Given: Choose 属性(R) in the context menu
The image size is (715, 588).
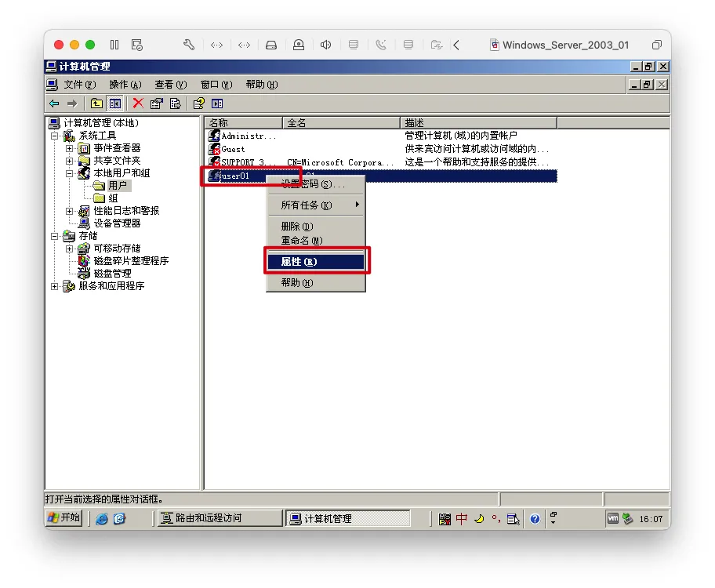Looking at the screenshot, I should pos(316,261).
